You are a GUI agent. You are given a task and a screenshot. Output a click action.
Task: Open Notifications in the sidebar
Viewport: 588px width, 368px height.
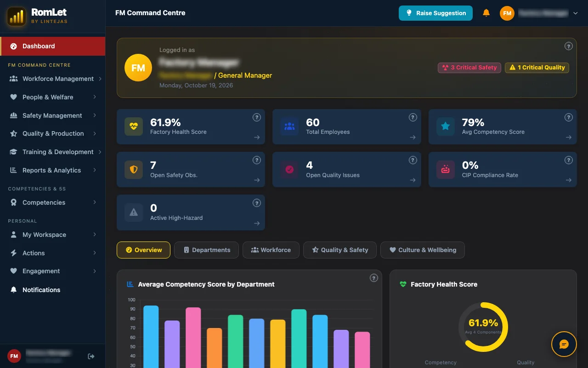click(x=53, y=290)
